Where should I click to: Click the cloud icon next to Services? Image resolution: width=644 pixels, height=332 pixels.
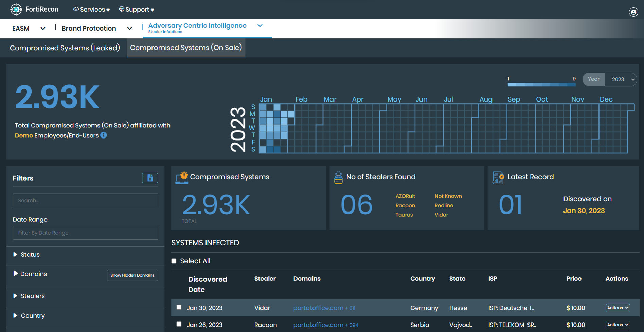[x=76, y=9]
